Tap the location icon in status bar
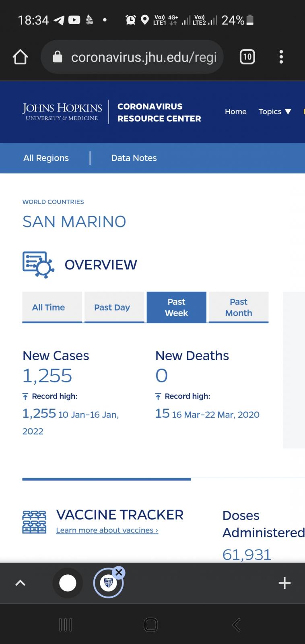The image size is (305, 644). point(145,20)
